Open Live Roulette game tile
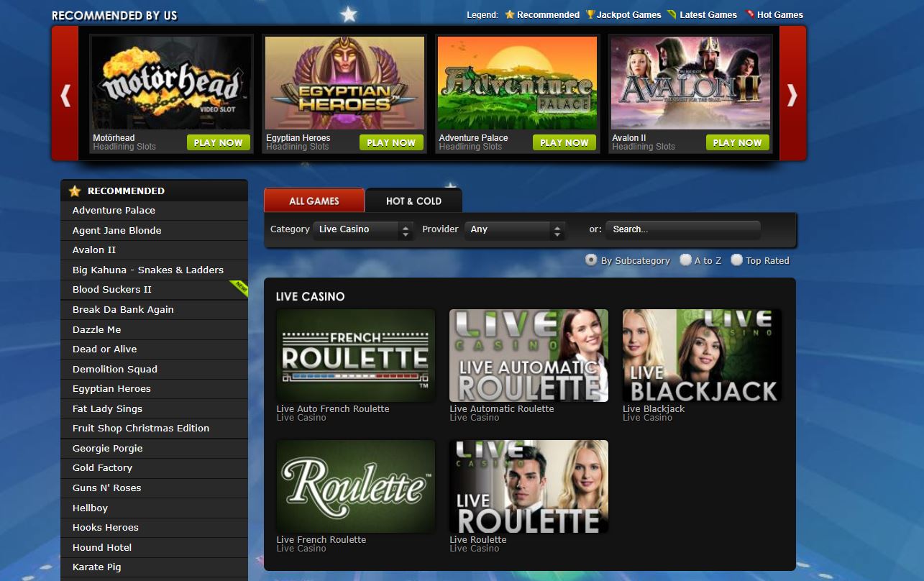This screenshot has height=581, width=924. [529, 486]
